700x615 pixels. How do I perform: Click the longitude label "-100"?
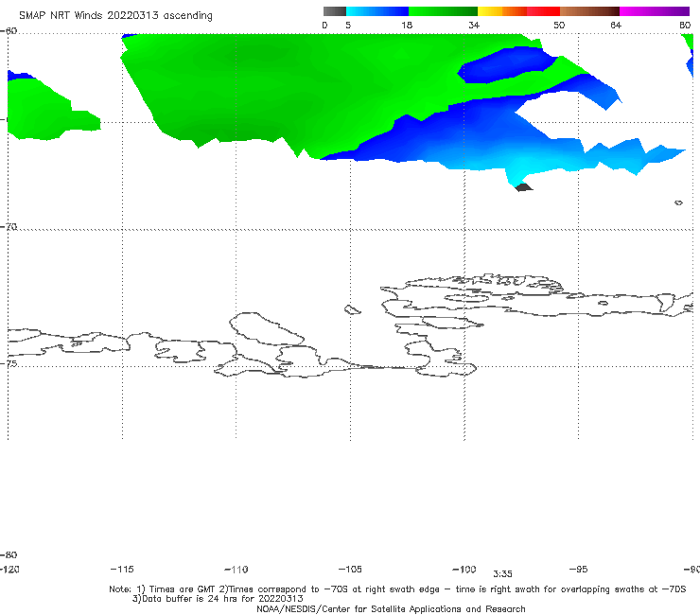pos(464,570)
